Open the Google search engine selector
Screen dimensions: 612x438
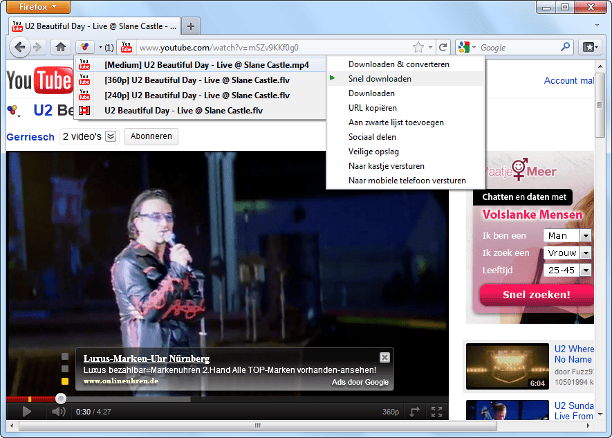(x=467, y=48)
